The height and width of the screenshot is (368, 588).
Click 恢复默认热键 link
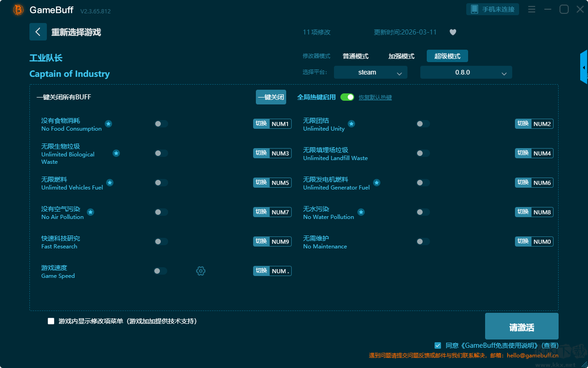tap(375, 98)
